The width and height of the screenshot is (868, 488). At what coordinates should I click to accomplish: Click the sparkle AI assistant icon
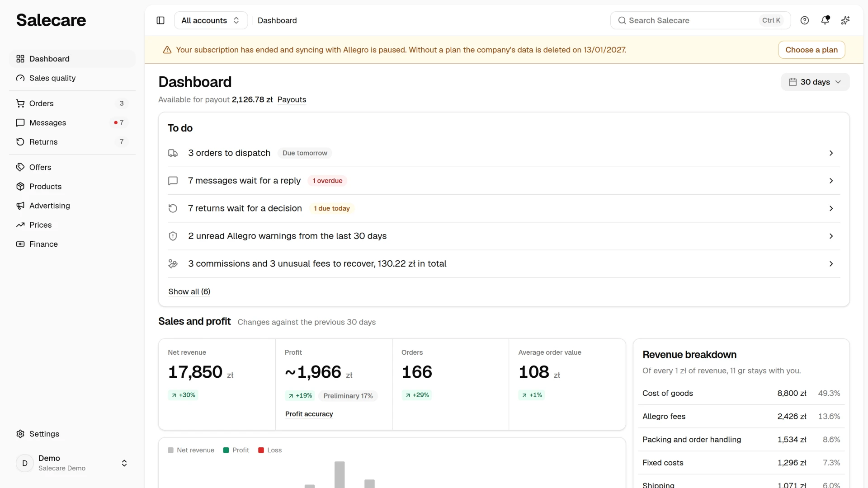[845, 20]
